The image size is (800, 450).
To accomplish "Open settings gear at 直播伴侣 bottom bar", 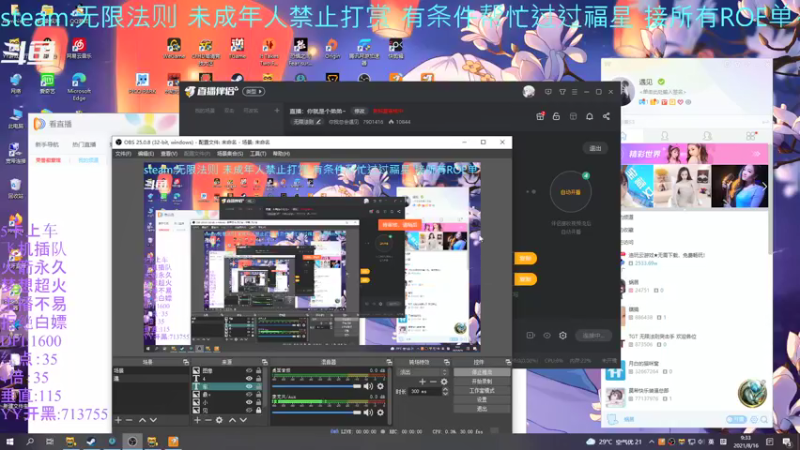I will point(563,335).
